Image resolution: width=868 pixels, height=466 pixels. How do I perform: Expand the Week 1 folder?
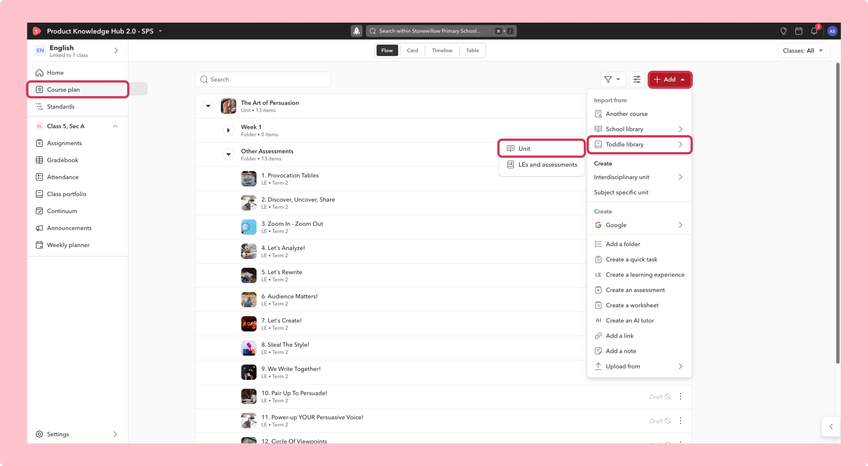[x=228, y=130]
